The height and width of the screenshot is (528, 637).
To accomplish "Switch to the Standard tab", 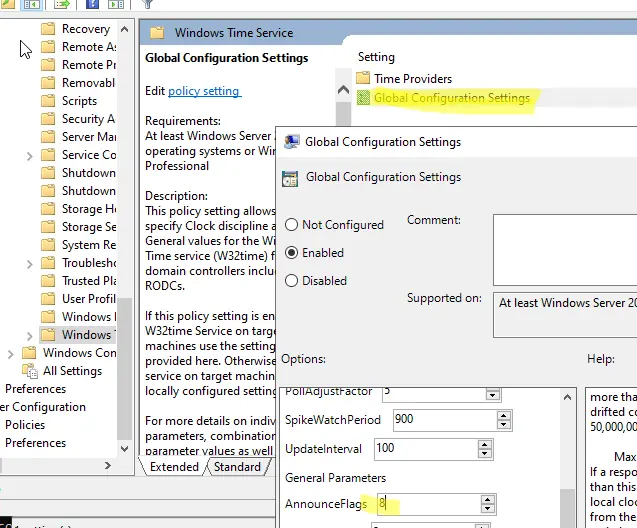I will (237, 467).
